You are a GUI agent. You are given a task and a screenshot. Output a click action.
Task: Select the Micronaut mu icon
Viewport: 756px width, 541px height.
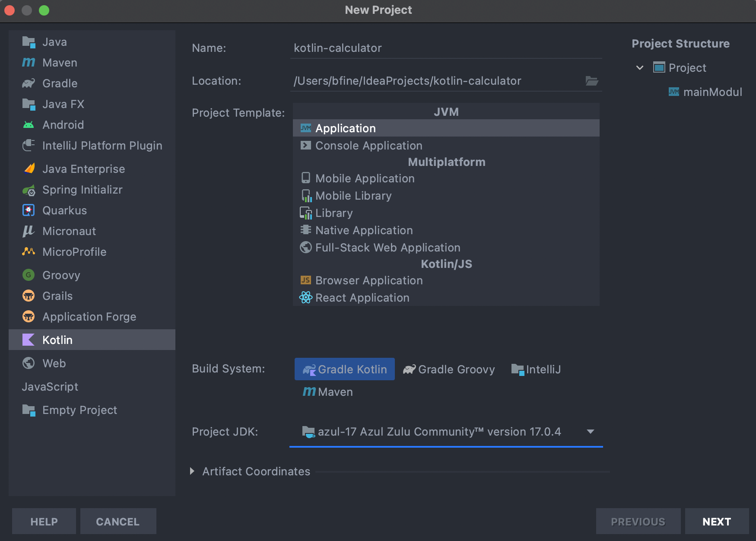pyautogui.click(x=29, y=231)
